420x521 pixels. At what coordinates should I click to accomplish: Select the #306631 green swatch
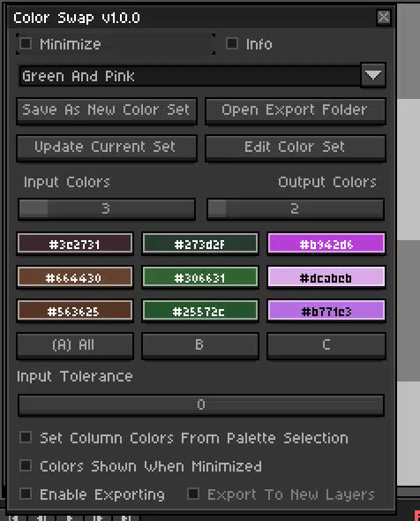tap(200, 277)
